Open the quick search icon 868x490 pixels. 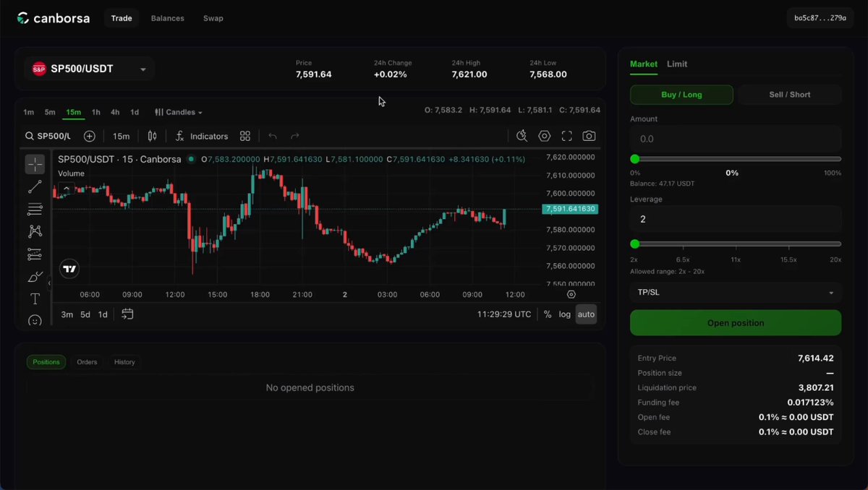pos(522,136)
